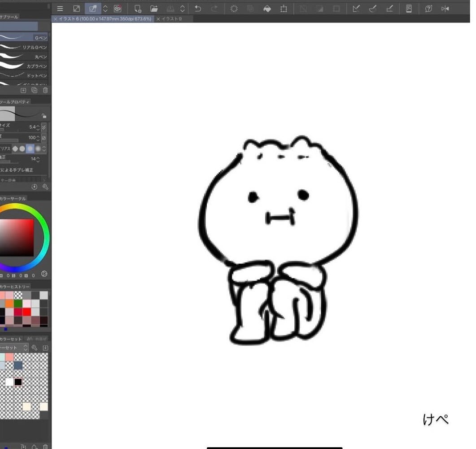
Task: Select the Gペン sub tool
Action: click(24, 37)
